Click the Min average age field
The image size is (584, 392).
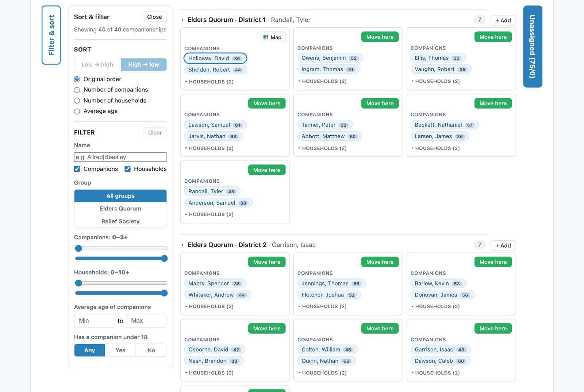[x=95, y=321]
